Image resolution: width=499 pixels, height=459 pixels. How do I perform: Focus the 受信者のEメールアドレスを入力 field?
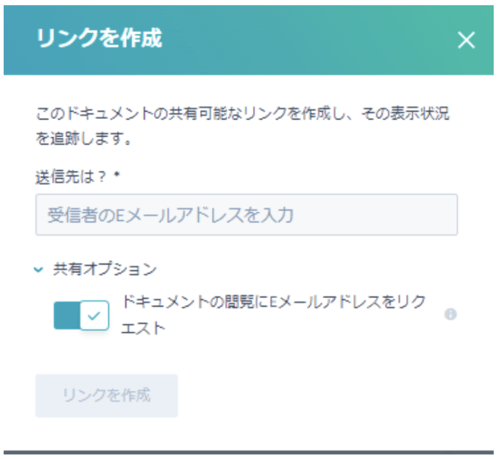coord(246,215)
